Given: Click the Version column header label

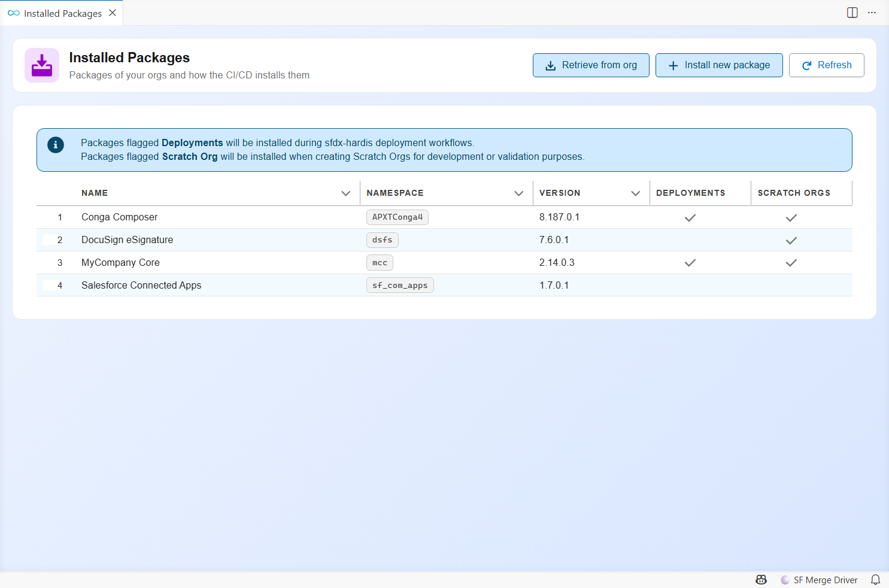Looking at the screenshot, I should click(560, 193).
